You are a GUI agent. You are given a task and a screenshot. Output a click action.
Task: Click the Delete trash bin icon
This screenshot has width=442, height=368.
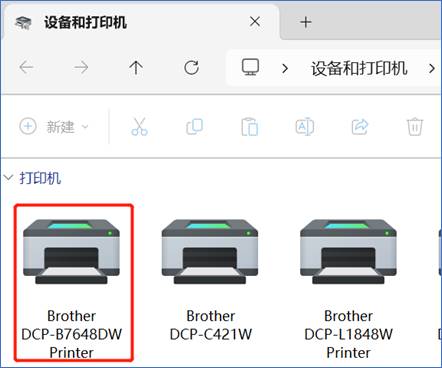tap(415, 127)
